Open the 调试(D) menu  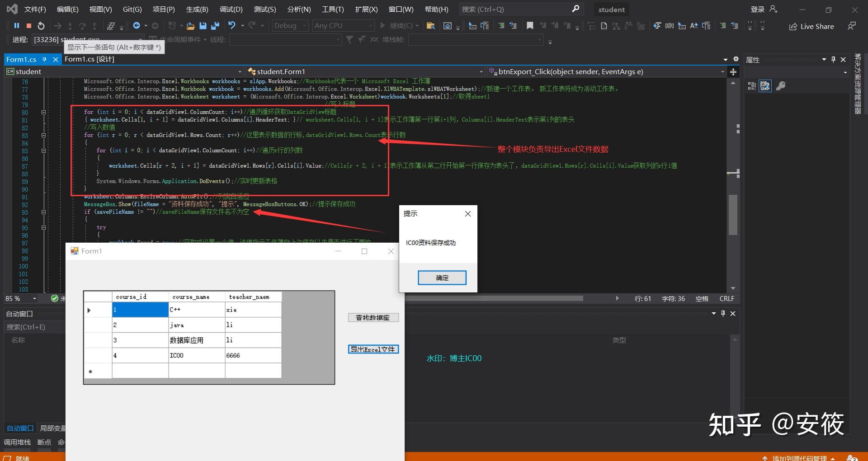coord(231,9)
